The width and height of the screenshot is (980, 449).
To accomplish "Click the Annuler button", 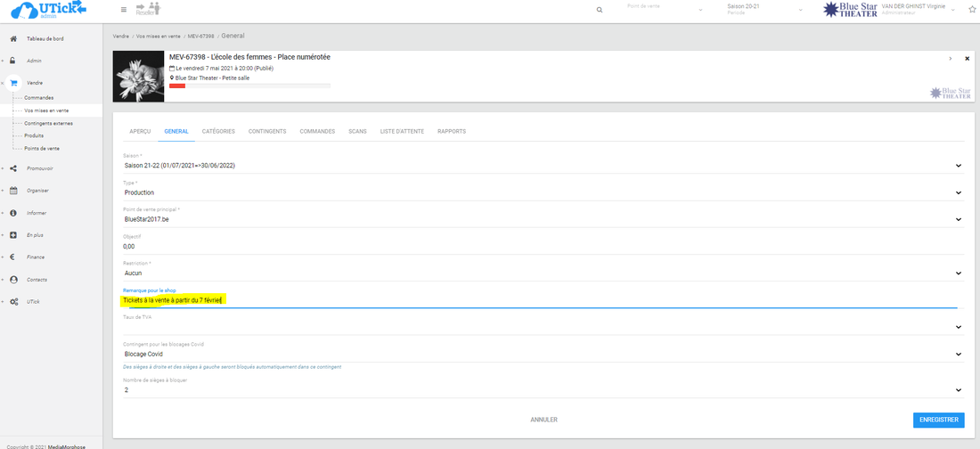I will 543,420.
